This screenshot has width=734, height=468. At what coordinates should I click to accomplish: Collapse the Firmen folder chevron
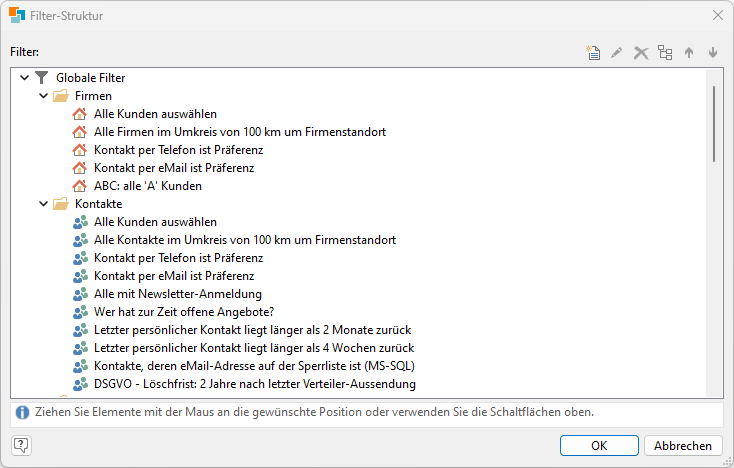[x=43, y=96]
